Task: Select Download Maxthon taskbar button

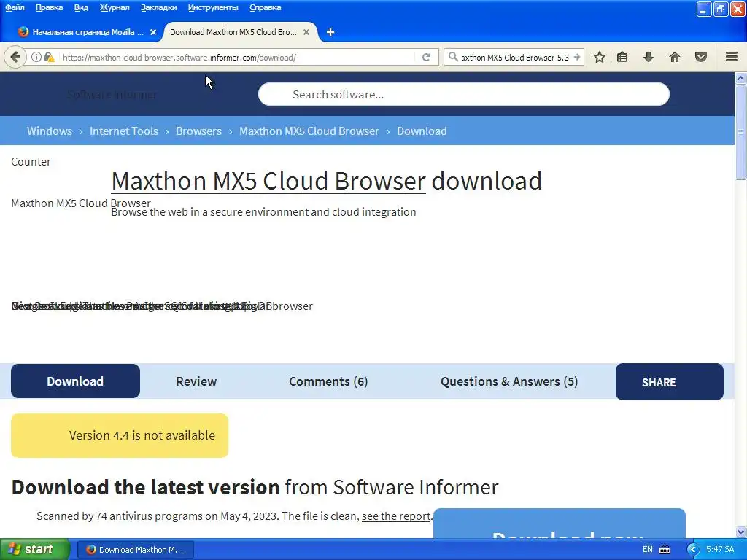Action: tap(135, 550)
